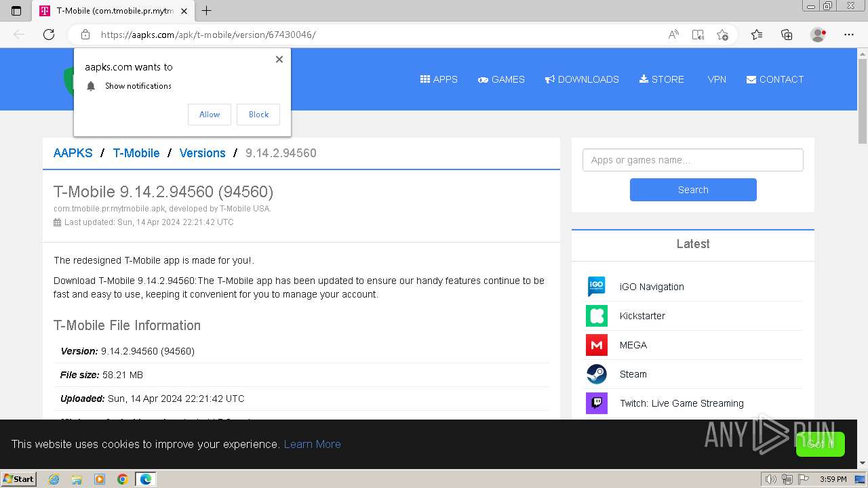Click the blue Search button
Viewport: 868px width, 488px height.
point(693,190)
